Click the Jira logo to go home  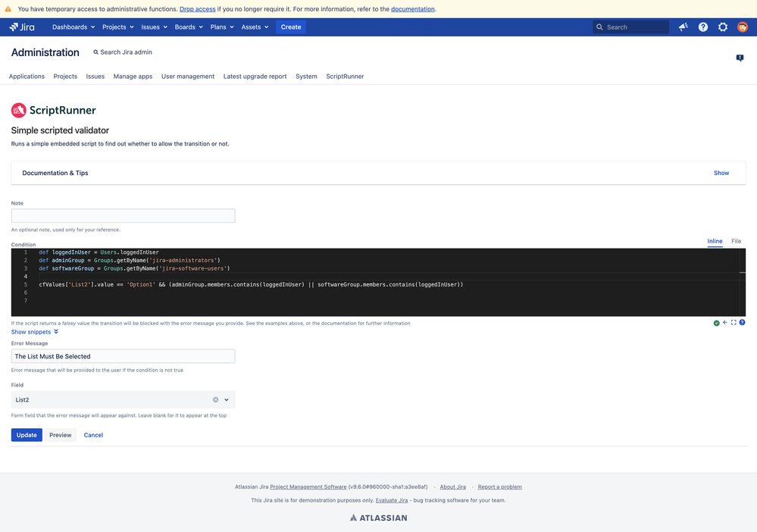pyautogui.click(x=23, y=26)
